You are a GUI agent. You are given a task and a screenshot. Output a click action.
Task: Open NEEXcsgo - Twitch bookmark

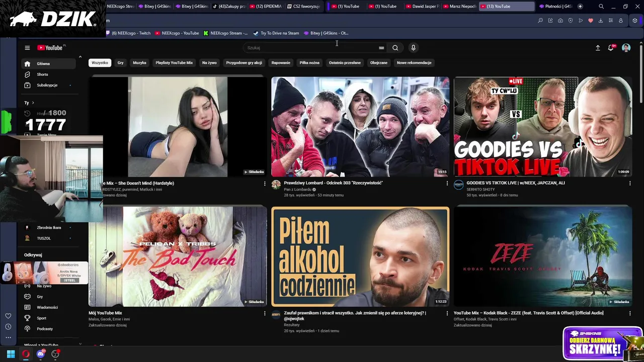pos(128,33)
